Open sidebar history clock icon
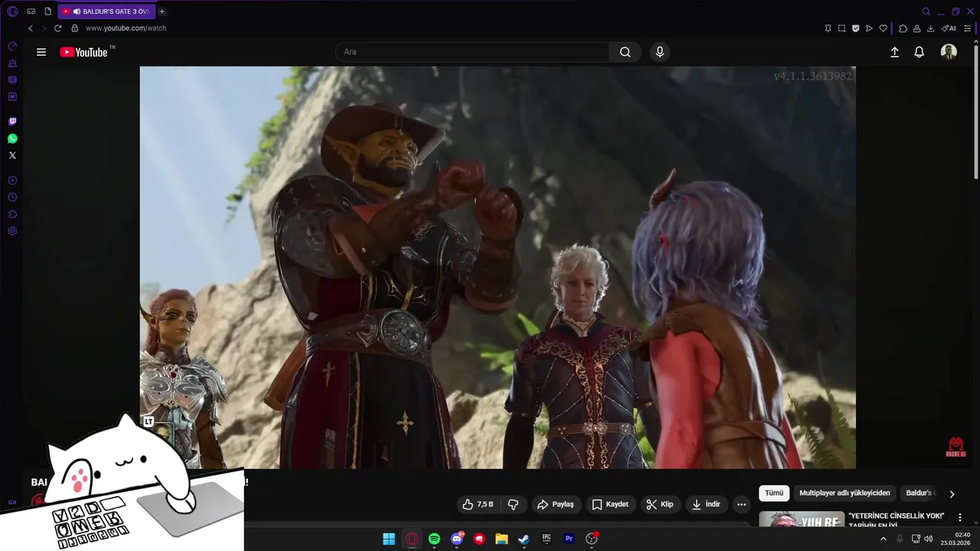 12,197
